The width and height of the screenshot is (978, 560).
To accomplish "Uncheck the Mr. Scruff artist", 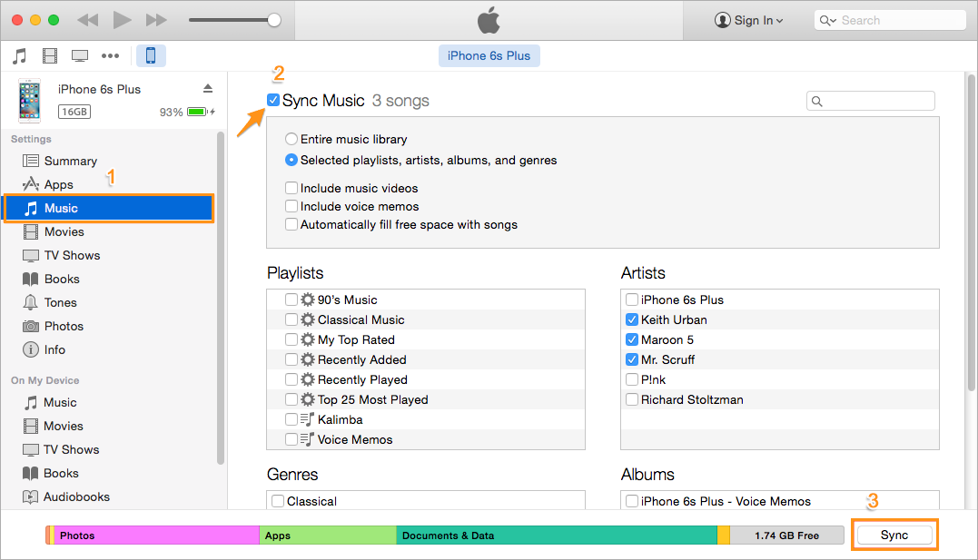I will 632,359.
